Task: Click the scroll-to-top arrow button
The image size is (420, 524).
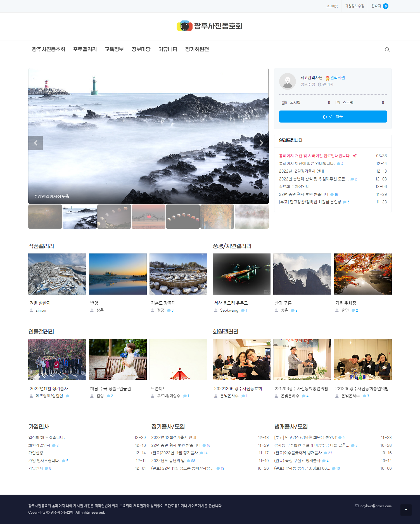Action: (x=406, y=510)
